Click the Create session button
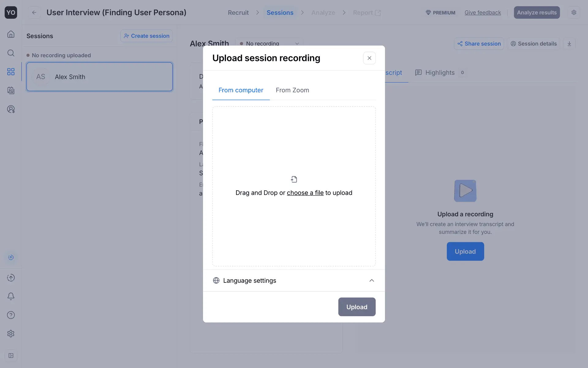Image resolution: width=588 pixels, height=368 pixels. (x=146, y=36)
